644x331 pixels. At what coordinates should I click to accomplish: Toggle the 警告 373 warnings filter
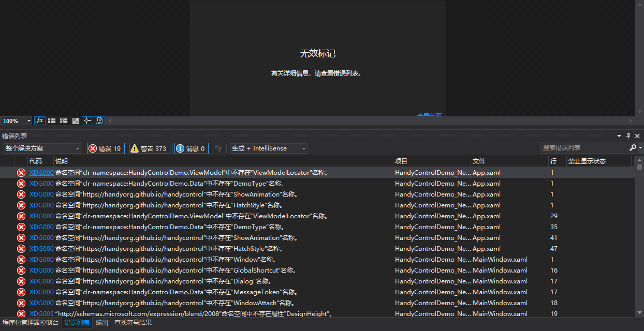[x=149, y=148]
